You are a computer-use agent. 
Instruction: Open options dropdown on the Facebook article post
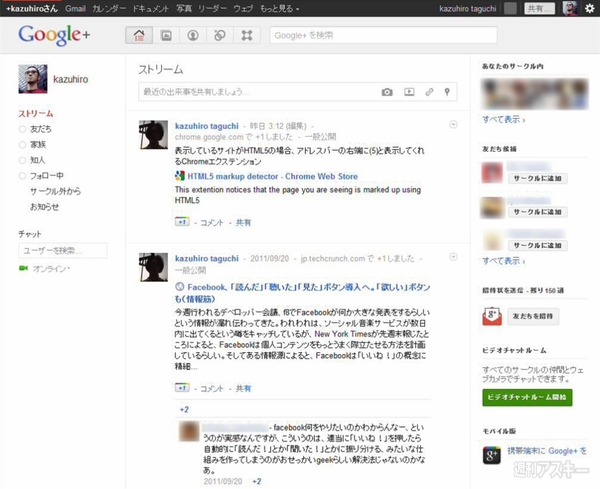pos(453,257)
